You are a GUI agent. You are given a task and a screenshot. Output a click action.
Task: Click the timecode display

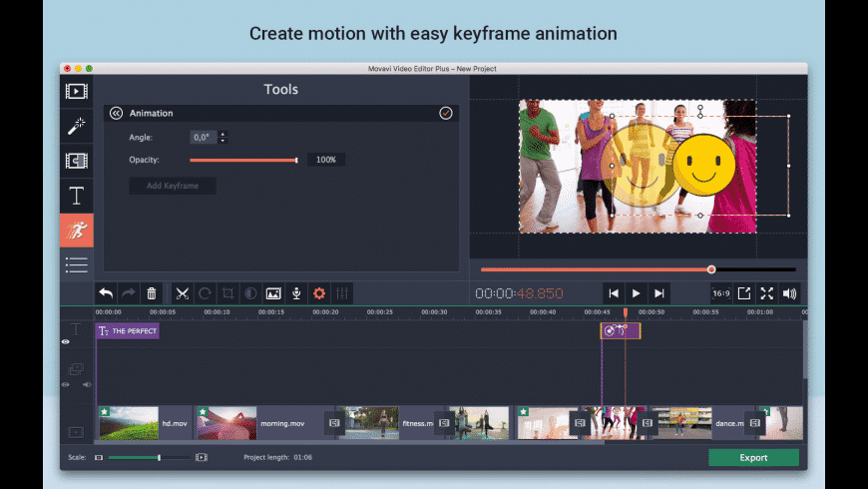point(519,293)
